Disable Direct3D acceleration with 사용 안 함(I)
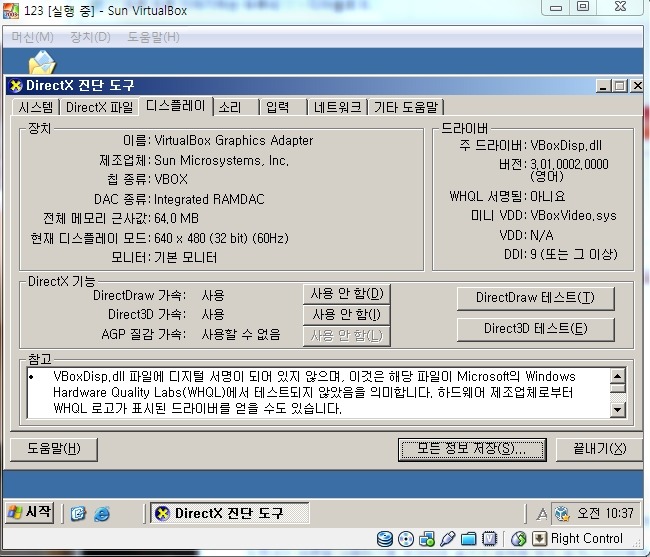The image size is (650, 557). coord(347,315)
